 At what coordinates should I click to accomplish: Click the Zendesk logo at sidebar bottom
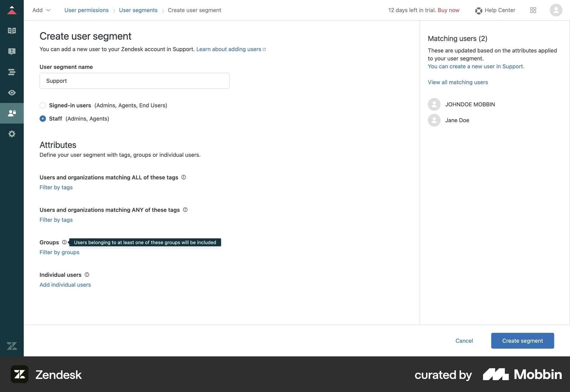click(x=12, y=346)
